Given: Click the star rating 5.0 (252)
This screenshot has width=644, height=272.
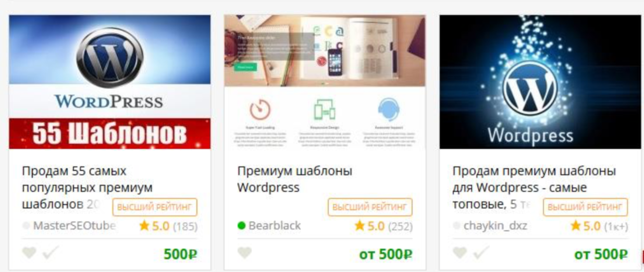Looking at the screenshot, I should (383, 226).
